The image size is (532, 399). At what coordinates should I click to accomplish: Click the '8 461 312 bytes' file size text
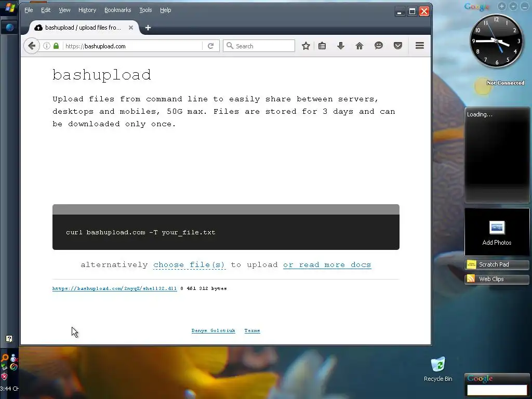point(204,288)
